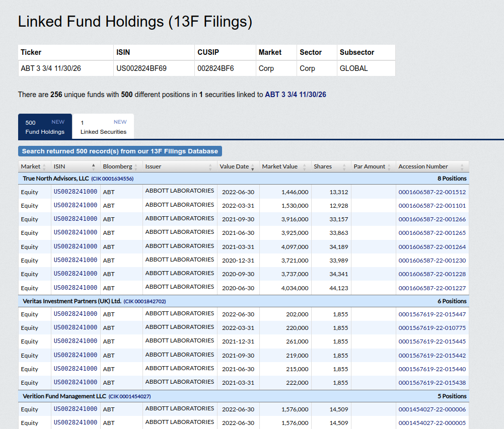
Task: Open accession number 0001567619-22-015445
Action: (432, 341)
